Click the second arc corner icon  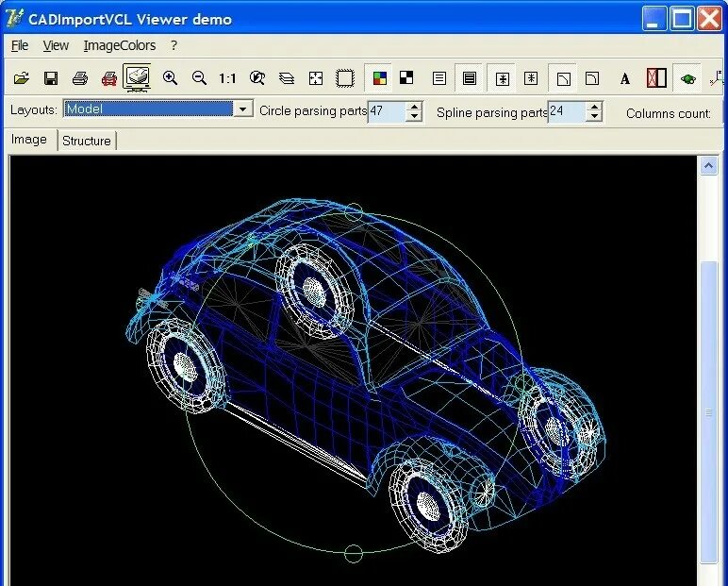592,78
